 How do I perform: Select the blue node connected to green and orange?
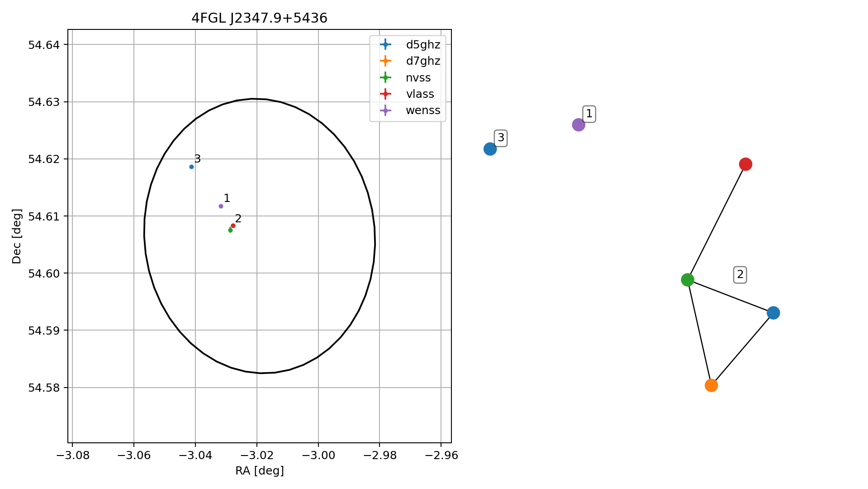[x=773, y=313]
